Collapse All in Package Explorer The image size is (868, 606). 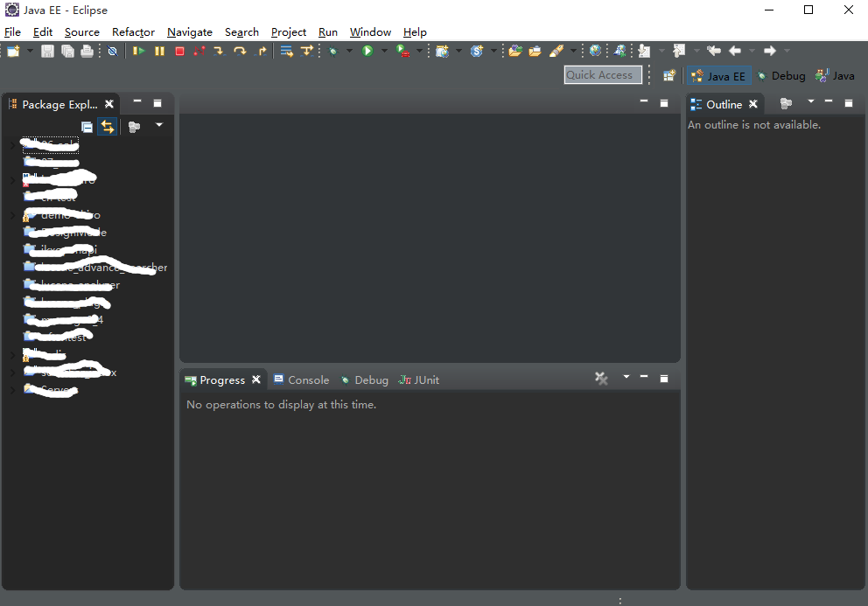[x=87, y=127]
